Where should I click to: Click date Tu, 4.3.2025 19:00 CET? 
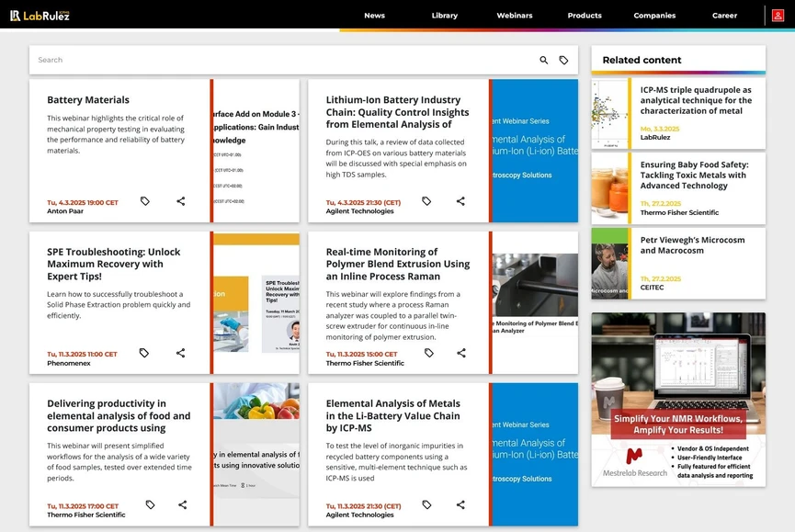pos(82,203)
